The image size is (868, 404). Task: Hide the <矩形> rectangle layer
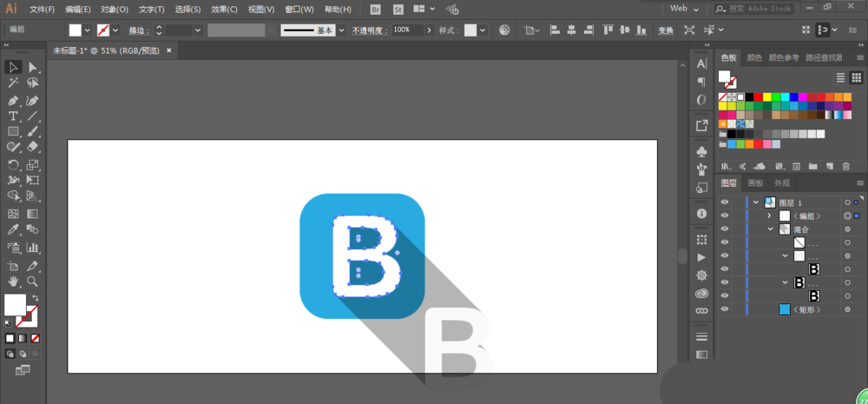tap(725, 309)
